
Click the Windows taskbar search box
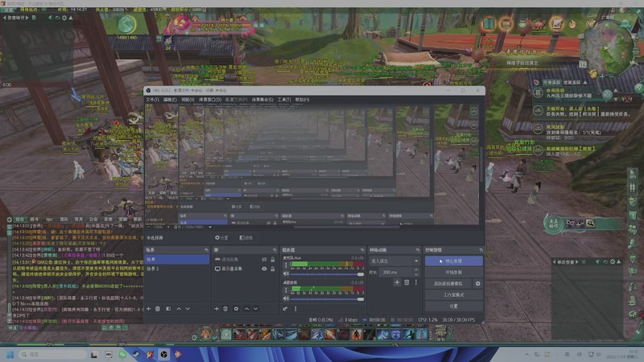click(52, 355)
